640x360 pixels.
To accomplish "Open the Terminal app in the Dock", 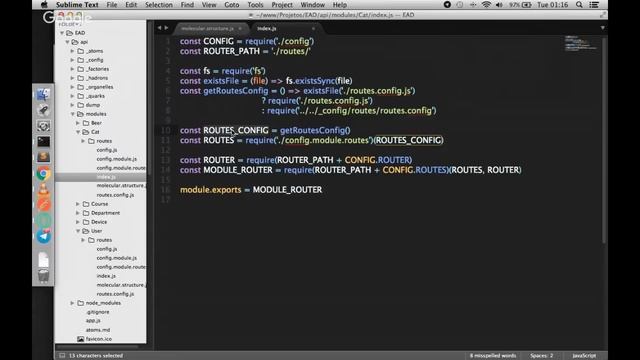I will [x=43, y=142].
